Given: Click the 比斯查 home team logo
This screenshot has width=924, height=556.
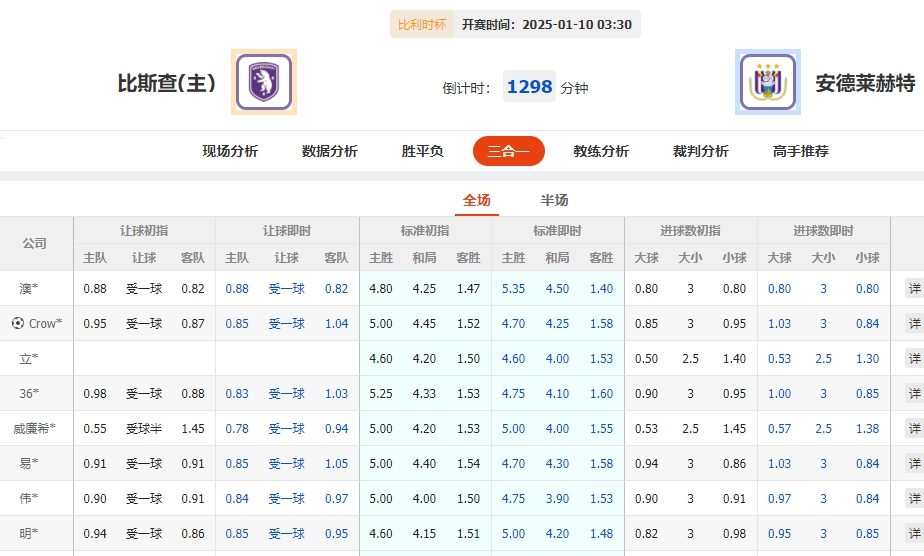Looking at the screenshot, I should click(264, 82).
